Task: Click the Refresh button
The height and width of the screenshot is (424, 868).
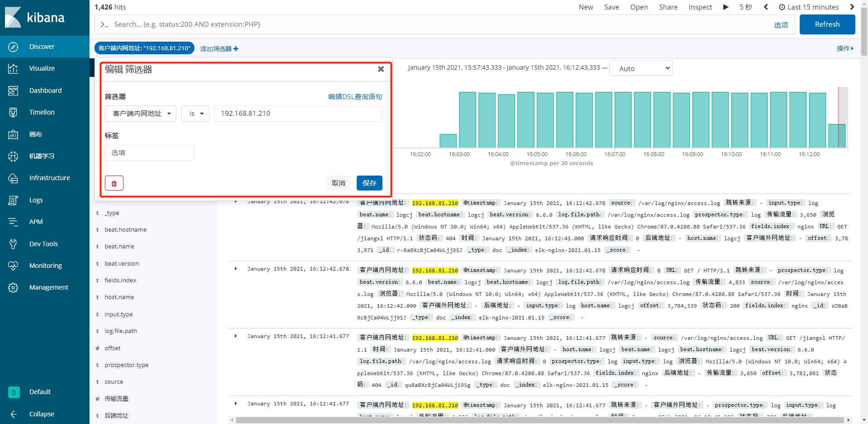Action: coord(827,24)
